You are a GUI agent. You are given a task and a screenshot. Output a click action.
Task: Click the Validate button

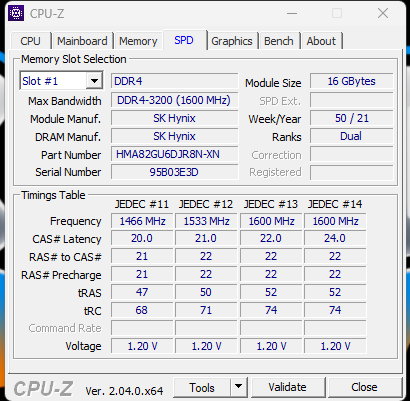tap(287, 387)
